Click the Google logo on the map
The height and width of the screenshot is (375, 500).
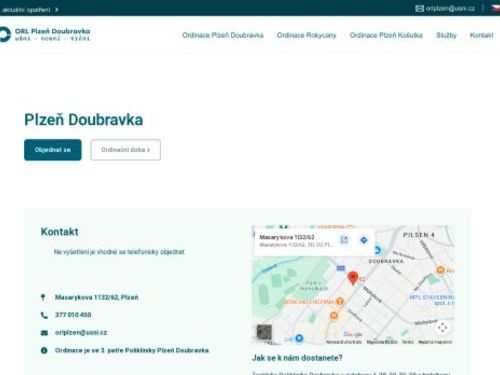pyautogui.click(x=352, y=334)
